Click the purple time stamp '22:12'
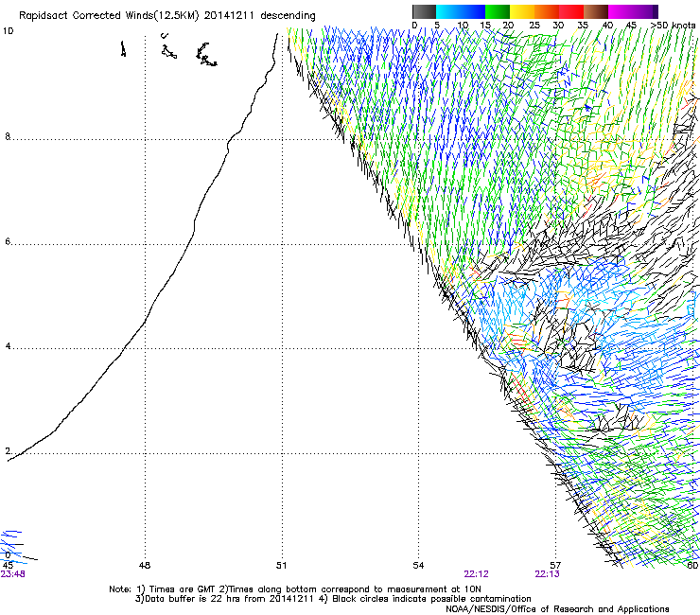 477,574
